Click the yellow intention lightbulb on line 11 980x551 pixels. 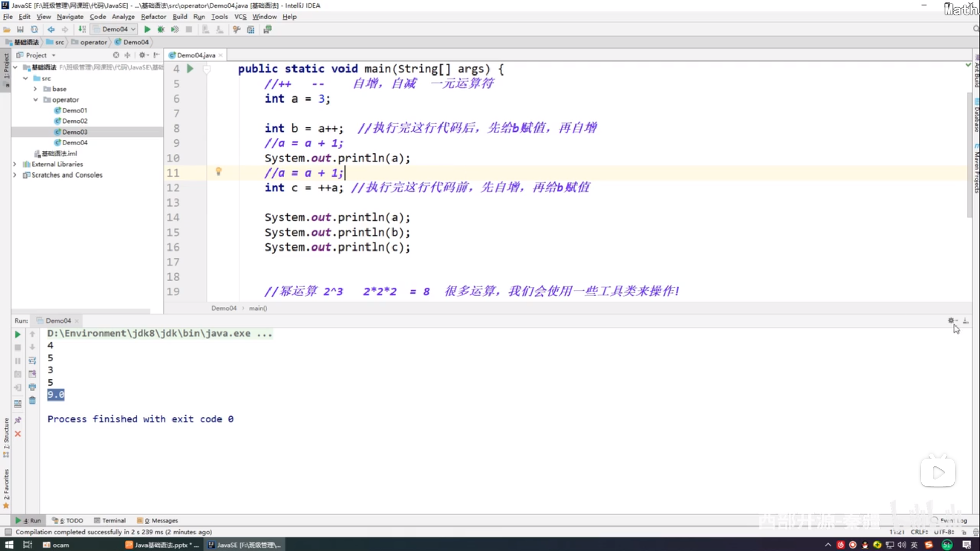pos(218,171)
